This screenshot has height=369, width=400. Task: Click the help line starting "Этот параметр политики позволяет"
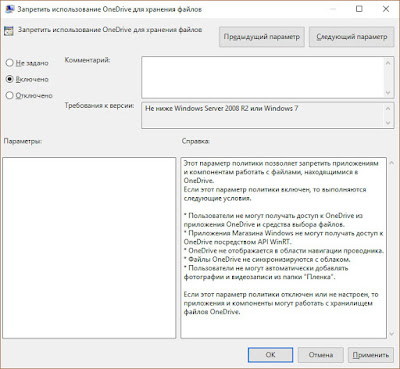pyautogui.click(x=281, y=163)
